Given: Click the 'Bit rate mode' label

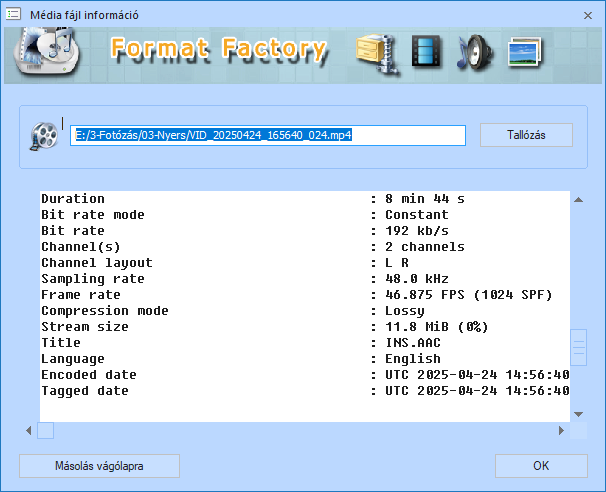Looking at the screenshot, I should (93, 215).
